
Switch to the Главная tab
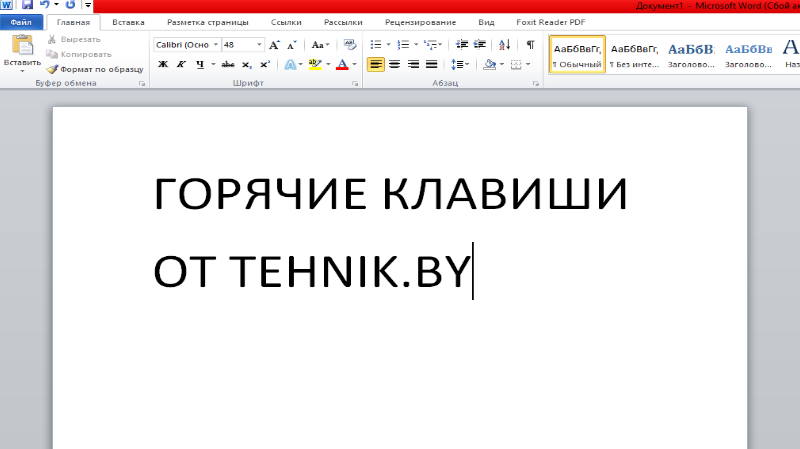pos(73,22)
